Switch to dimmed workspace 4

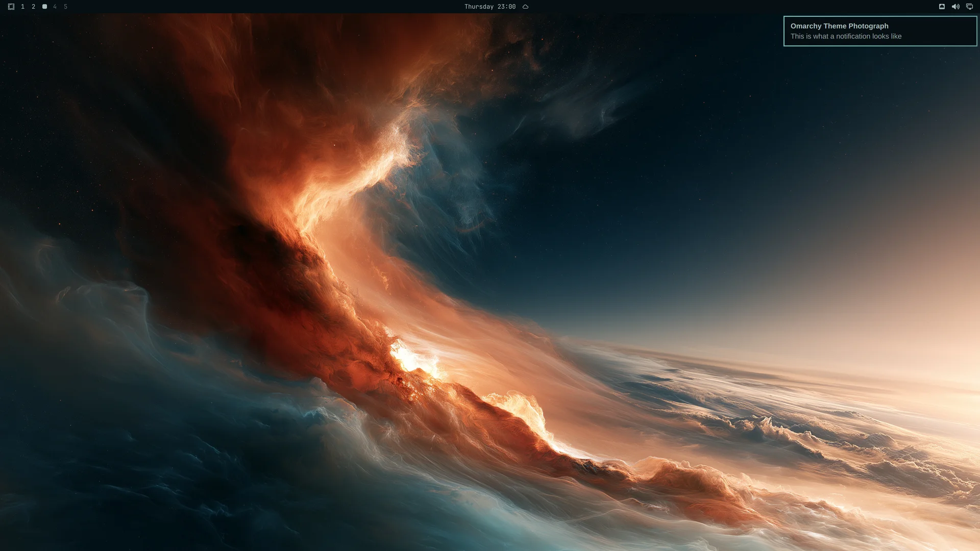point(55,7)
